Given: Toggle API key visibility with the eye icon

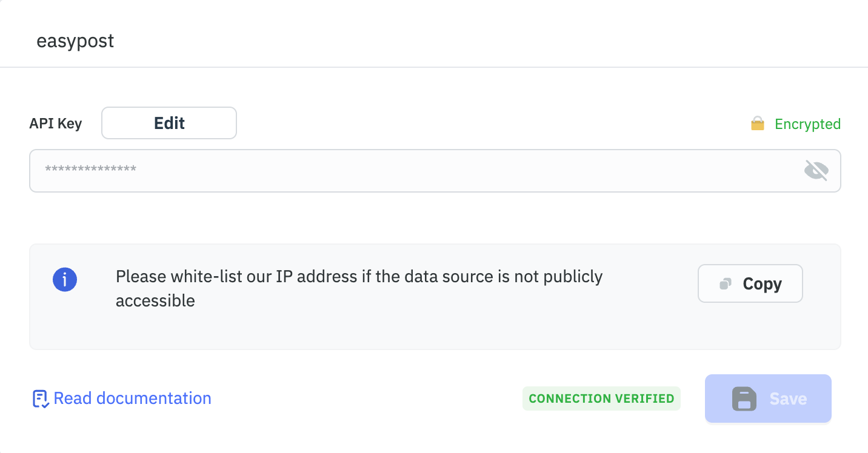Looking at the screenshot, I should pyautogui.click(x=816, y=170).
